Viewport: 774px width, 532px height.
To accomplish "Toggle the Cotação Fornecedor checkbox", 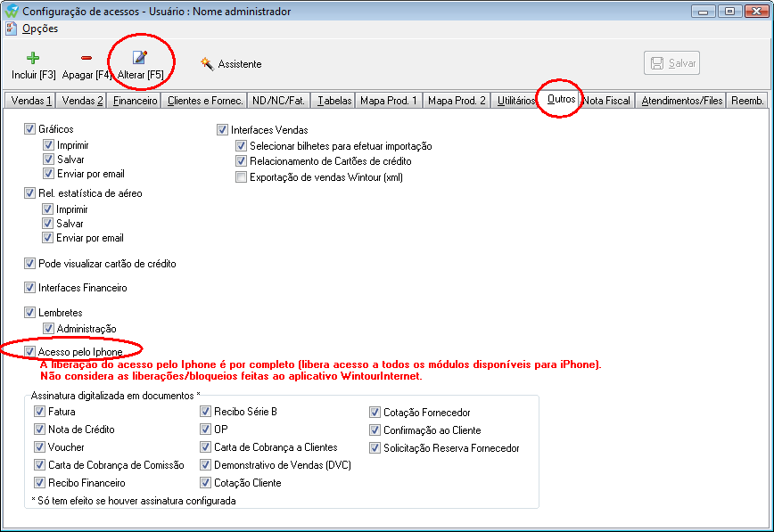I will (x=375, y=413).
